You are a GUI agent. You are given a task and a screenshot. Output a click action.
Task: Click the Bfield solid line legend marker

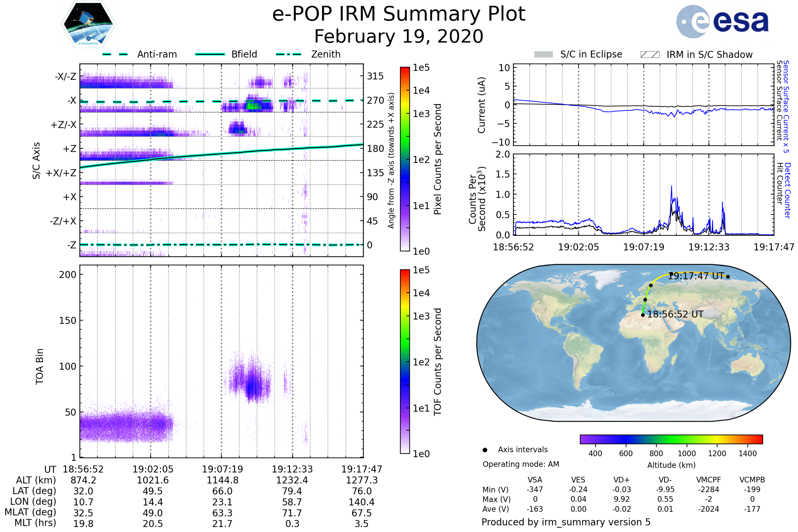[x=210, y=54]
